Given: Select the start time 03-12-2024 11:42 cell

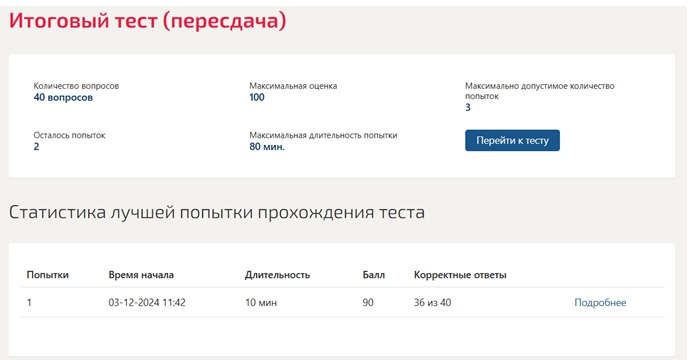Looking at the screenshot, I should pyautogui.click(x=147, y=303).
